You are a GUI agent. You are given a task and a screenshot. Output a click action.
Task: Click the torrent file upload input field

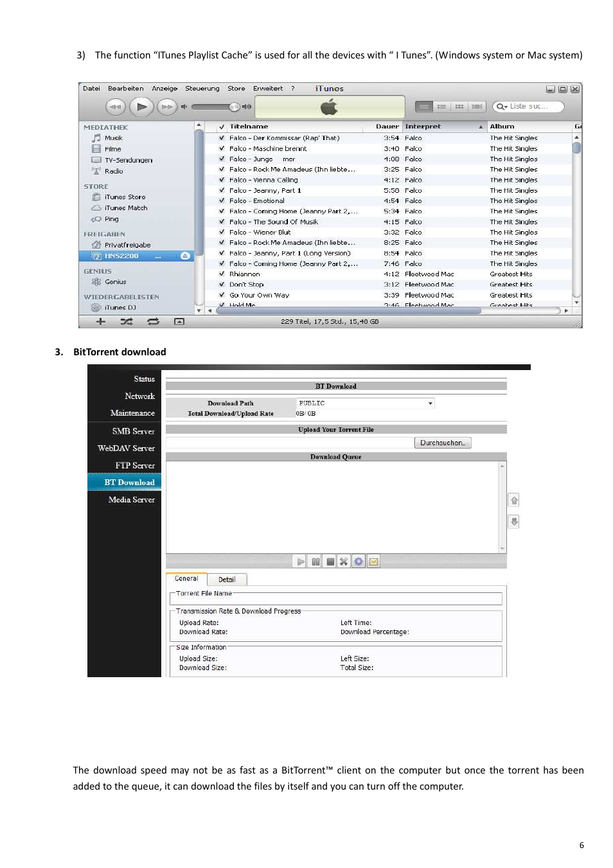pos(289,443)
